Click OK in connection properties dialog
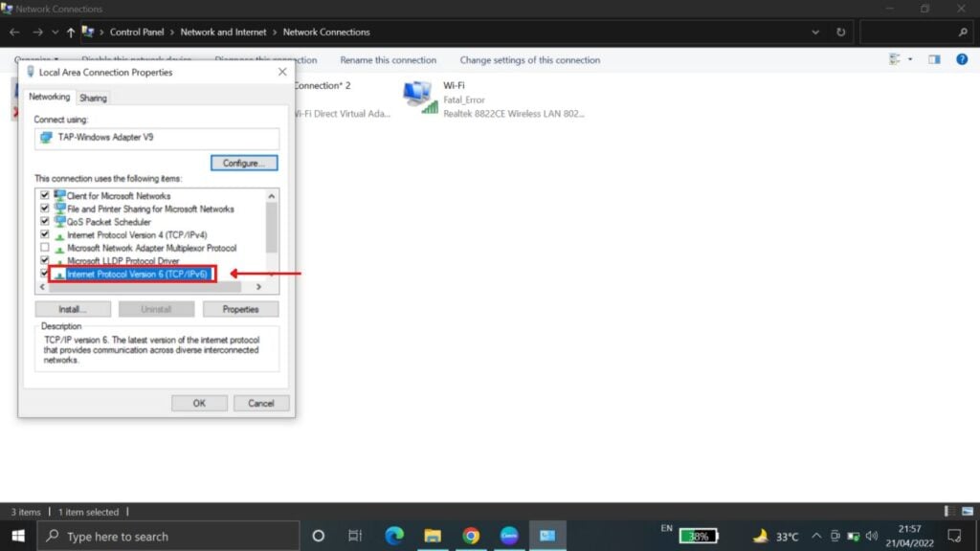The height and width of the screenshot is (551, 980). [199, 404]
